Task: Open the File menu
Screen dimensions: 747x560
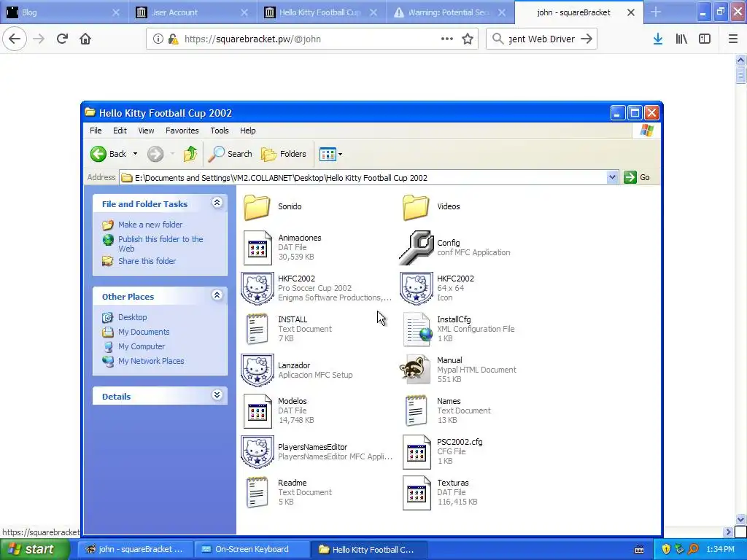Action: (96, 131)
